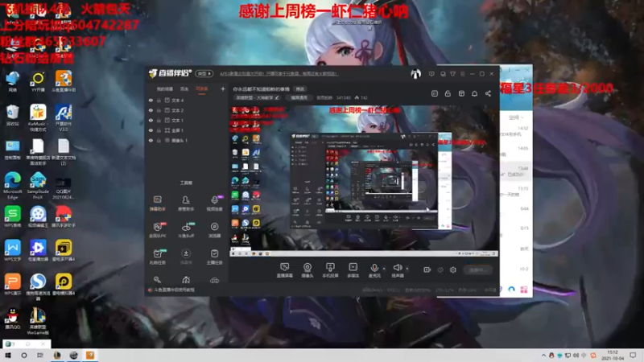This screenshot has width=644, height=362.
Task: Expand the speaker options arrow
Action: [x=407, y=269]
